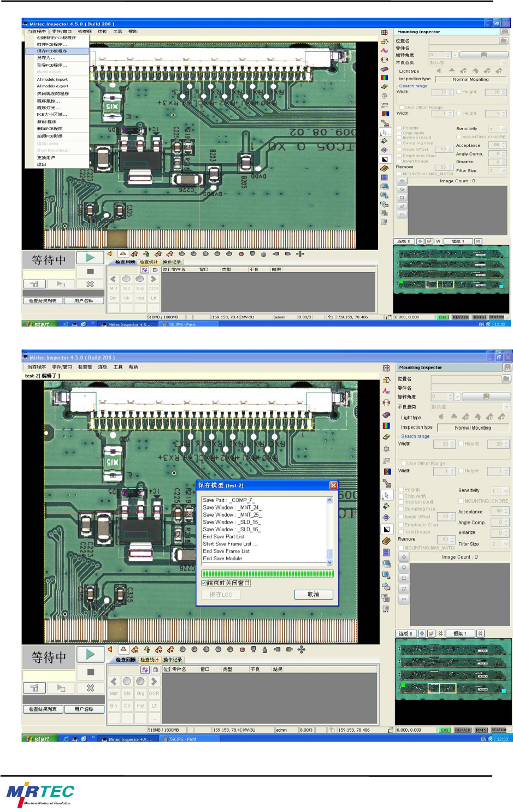Select 'End Save Module' log line
Image resolution: width=513 pixels, height=812 pixels.
click(222, 559)
